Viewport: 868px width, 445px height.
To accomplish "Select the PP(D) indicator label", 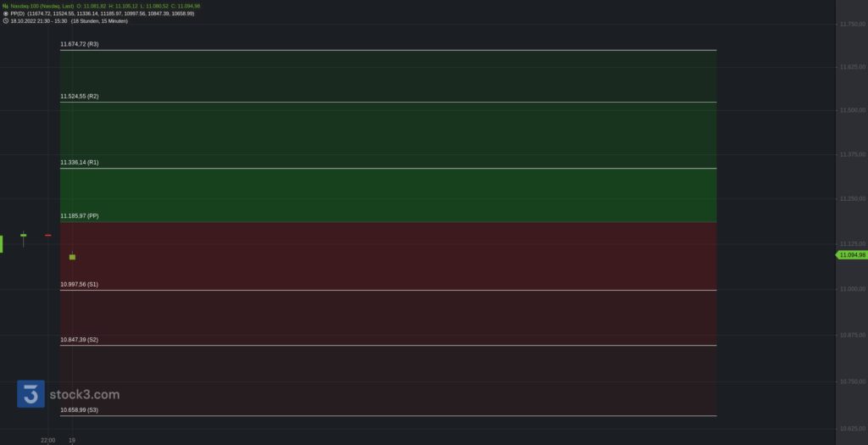I will 17,14.
